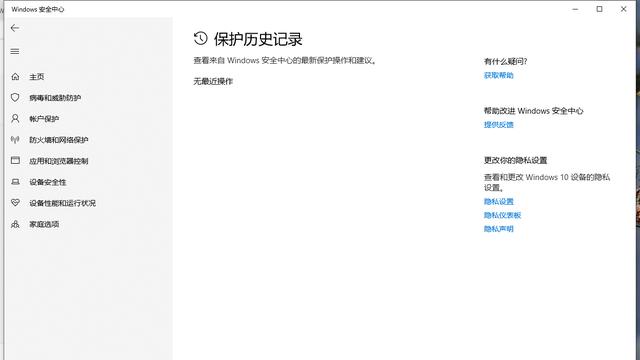The image size is (640, 360).
Task: Open the 隐私声明 link
Action: pyautogui.click(x=498, y=229)
